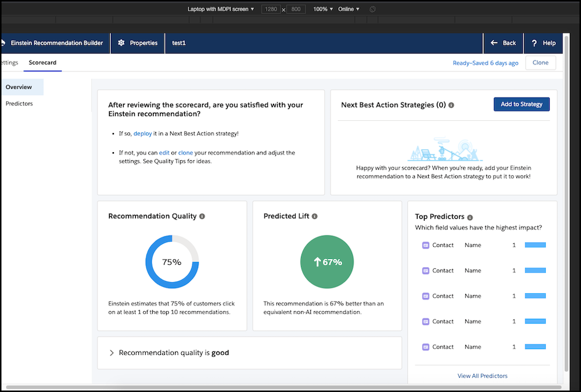
Task: Click the horizontal scrollbar at the bottom
Action: click(x=284, y=387)
